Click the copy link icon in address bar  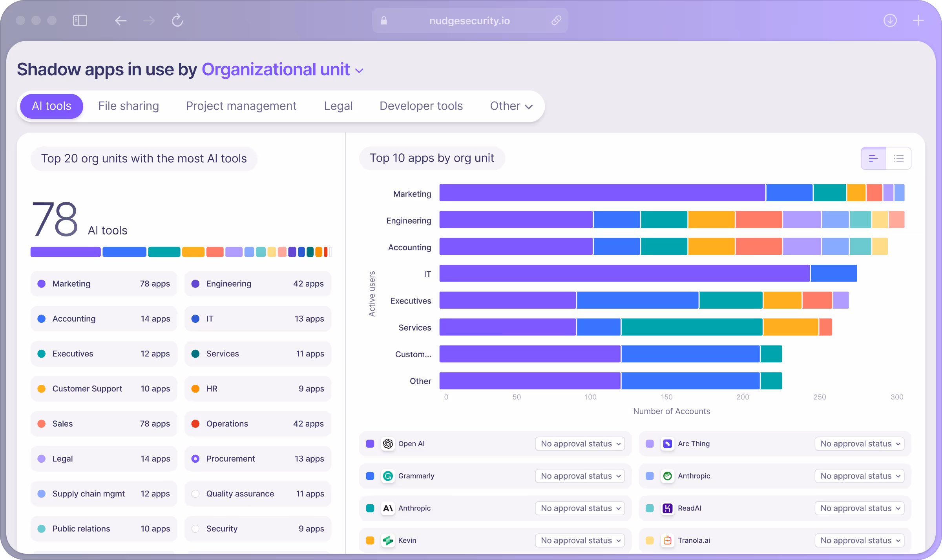click(x=556, y=20)
